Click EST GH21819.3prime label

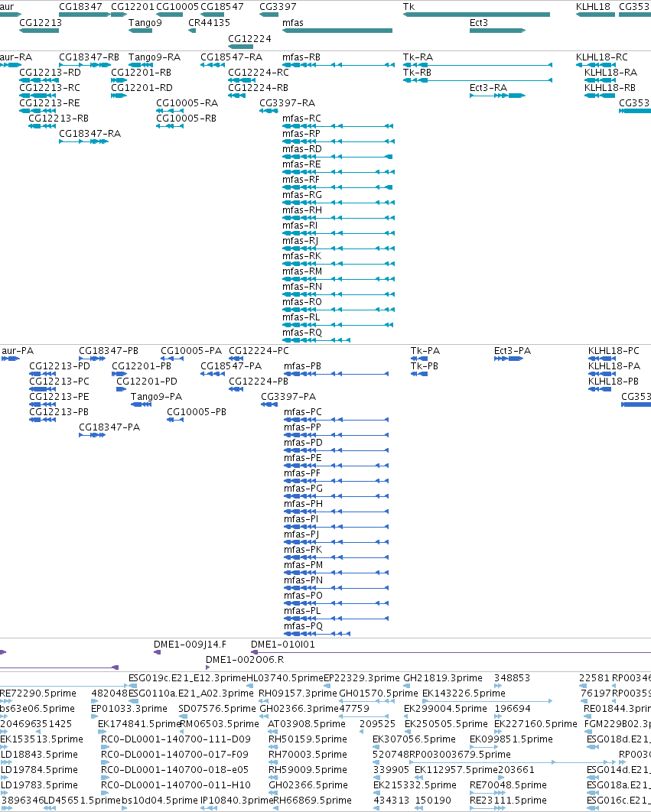[x=443, y=678]
